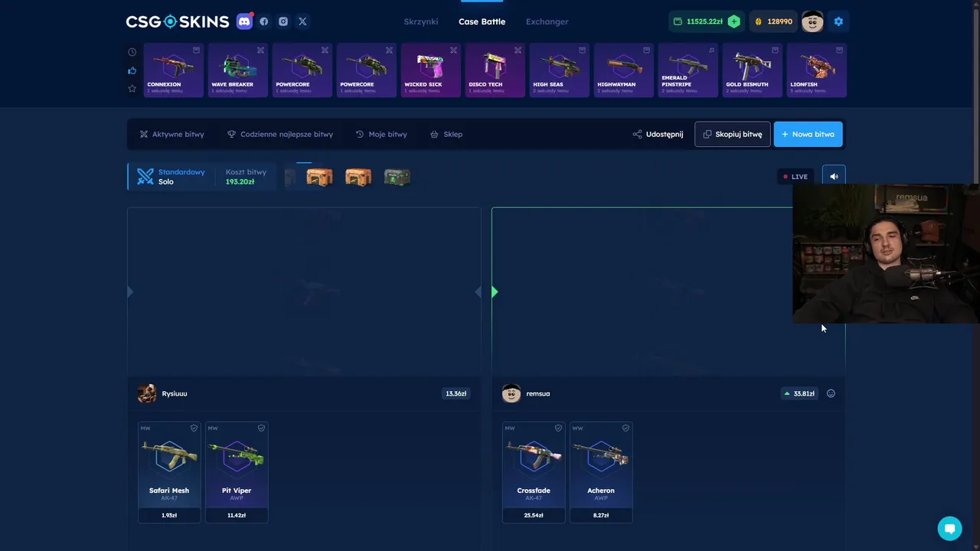Image resolution: width=980 pixels, height=551 pixels.
Task: Click the Rysiuuu player avatar
Action: coord(147,393)
